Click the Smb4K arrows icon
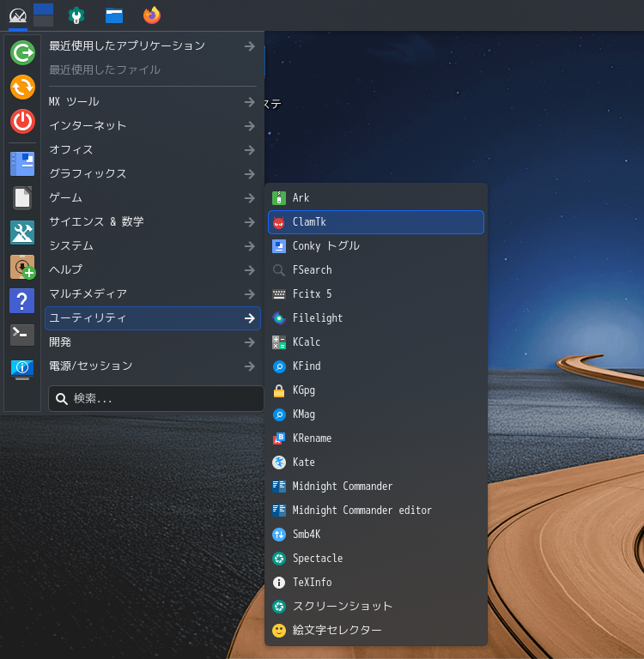The height and width of the screenshot is (659, 644). tap(279, 535)
